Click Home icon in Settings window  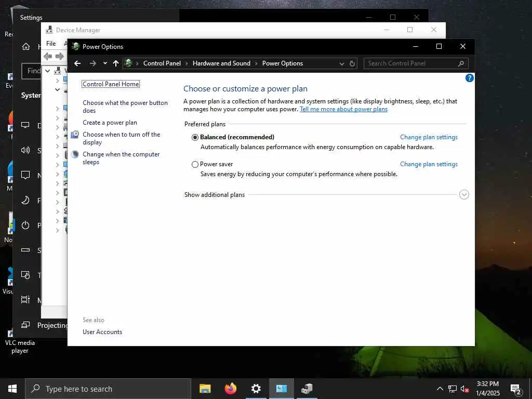(26, 46)
